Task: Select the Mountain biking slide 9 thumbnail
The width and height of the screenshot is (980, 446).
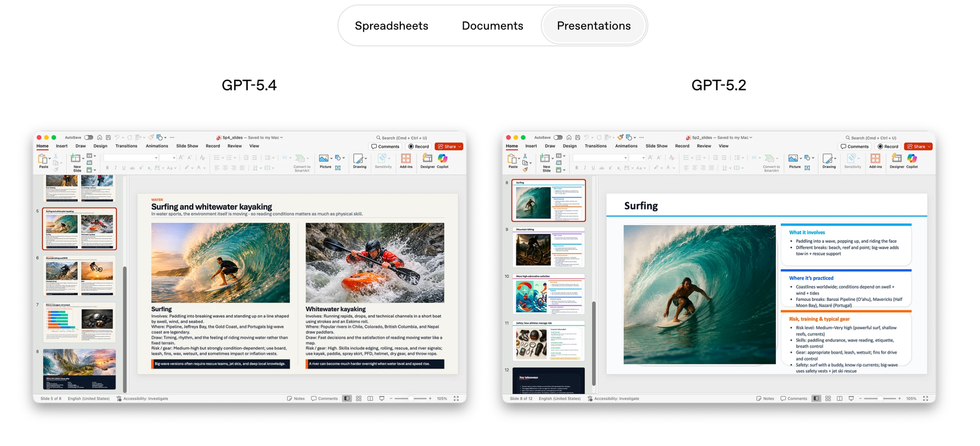Action: [x=548, y=248]
